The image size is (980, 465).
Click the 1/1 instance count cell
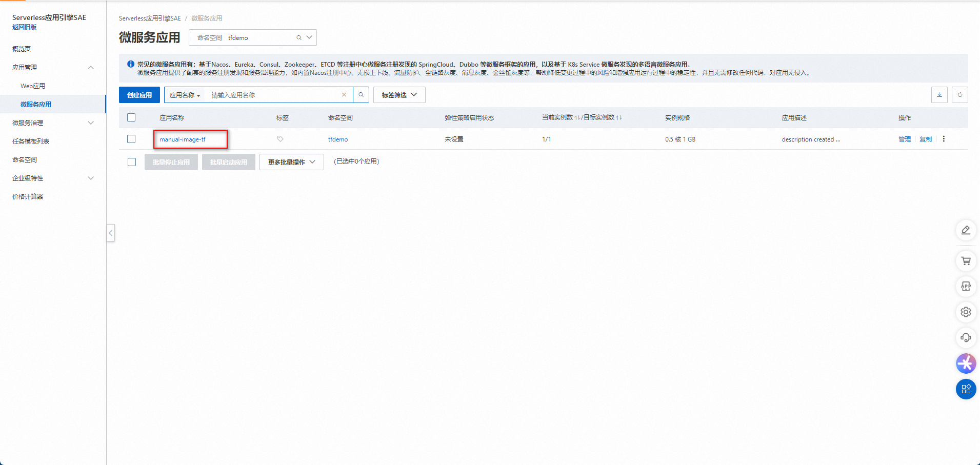[546, 139]
